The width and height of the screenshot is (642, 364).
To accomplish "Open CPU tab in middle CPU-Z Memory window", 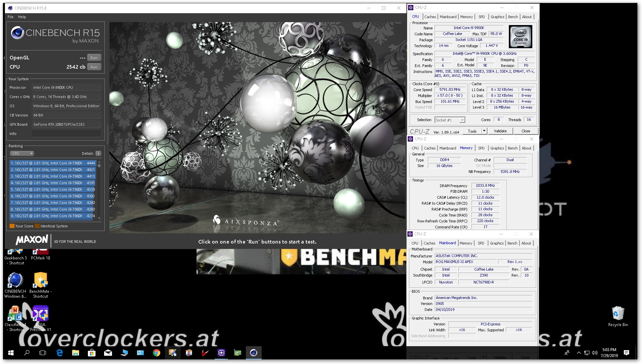I will click(415, 148).
